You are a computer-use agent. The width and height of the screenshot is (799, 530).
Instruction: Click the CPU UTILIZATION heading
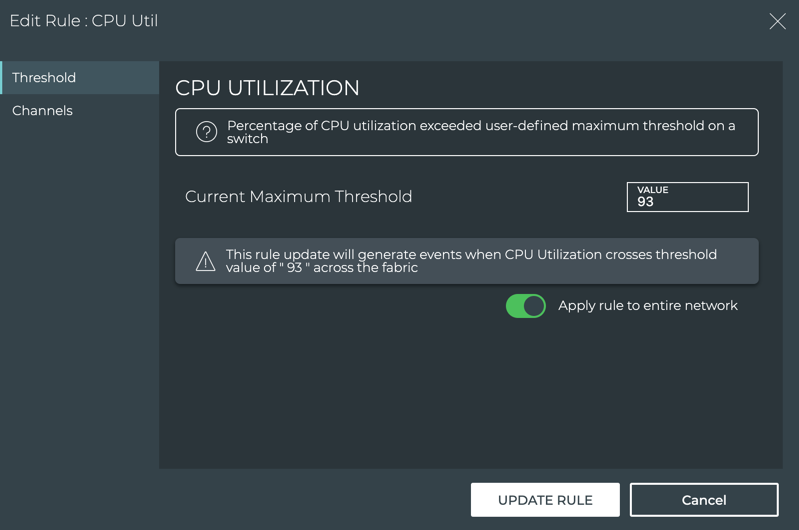tap(267, 88)
